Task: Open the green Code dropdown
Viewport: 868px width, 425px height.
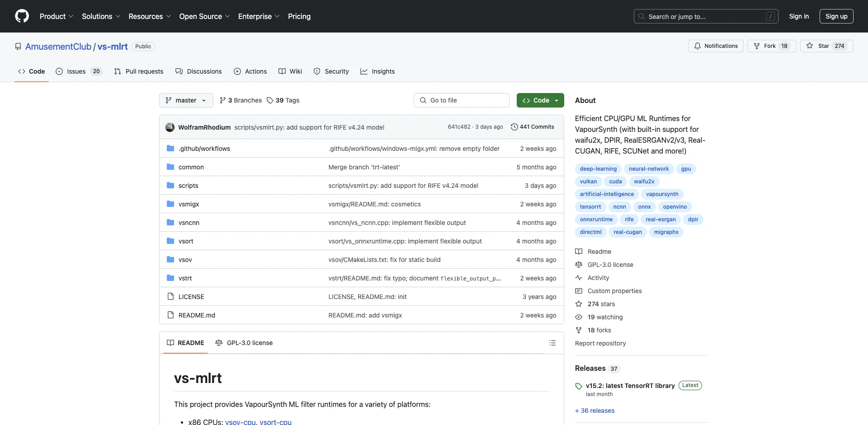Action: click(x=540, y=100)
